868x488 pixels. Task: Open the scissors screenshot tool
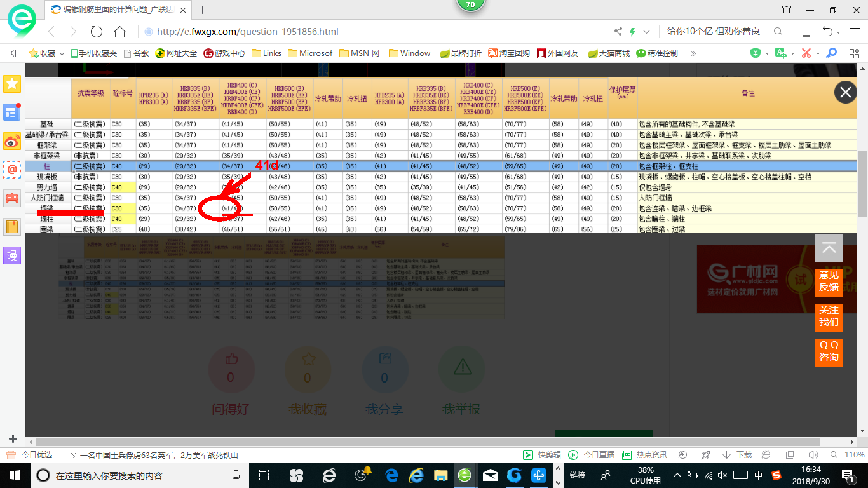[x=806, y=53]
